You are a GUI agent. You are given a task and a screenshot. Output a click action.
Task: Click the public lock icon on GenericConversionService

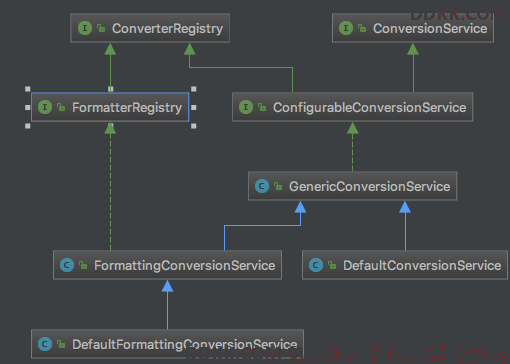tap(278, 186)
